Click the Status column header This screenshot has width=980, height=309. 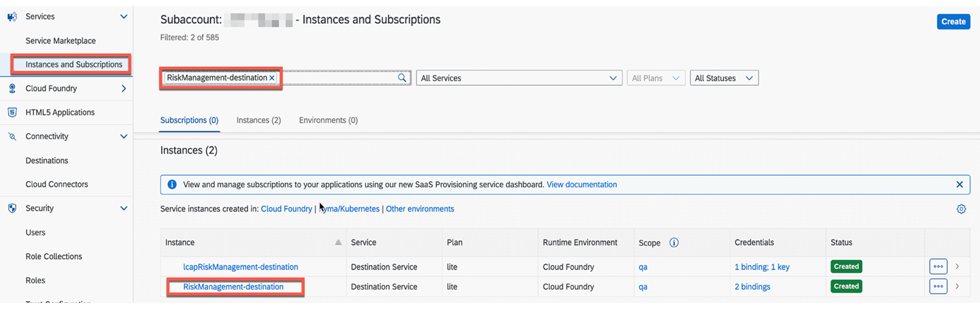tap(841, 243)
